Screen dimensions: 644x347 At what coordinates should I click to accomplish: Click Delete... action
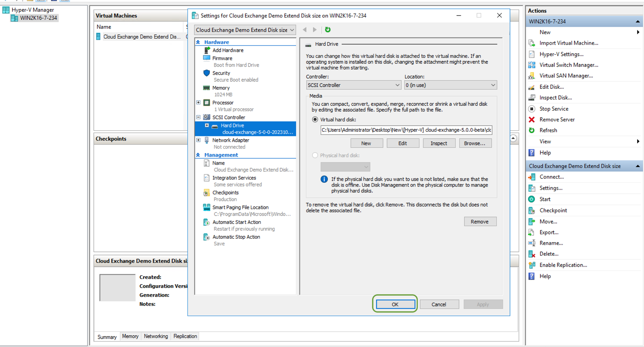[x=549, y=254]
